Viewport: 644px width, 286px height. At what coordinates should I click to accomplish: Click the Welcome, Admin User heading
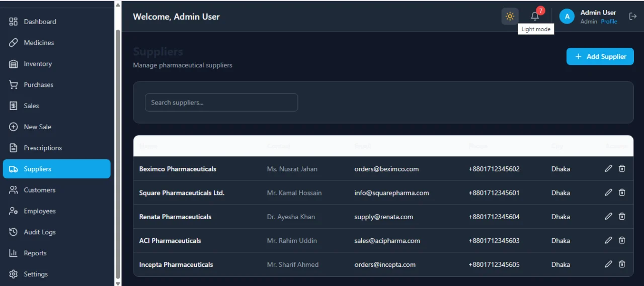click(176, 17)
